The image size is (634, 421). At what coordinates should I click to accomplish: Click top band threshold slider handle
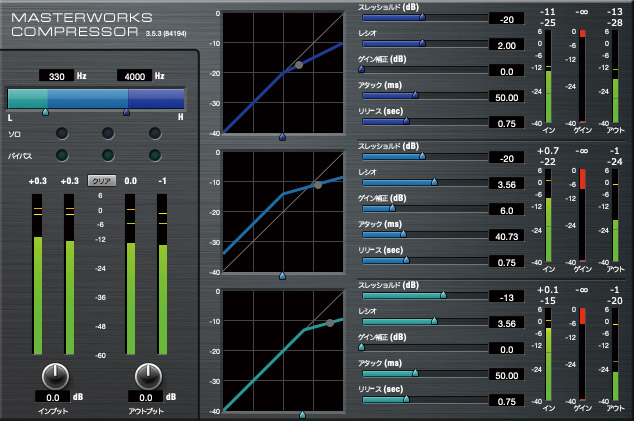coord(423,17)
